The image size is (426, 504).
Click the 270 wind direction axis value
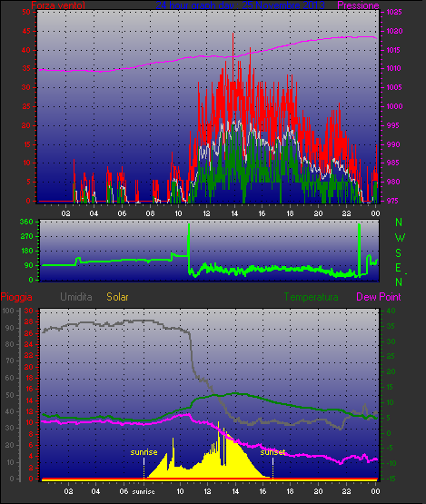tap(26, 237)
